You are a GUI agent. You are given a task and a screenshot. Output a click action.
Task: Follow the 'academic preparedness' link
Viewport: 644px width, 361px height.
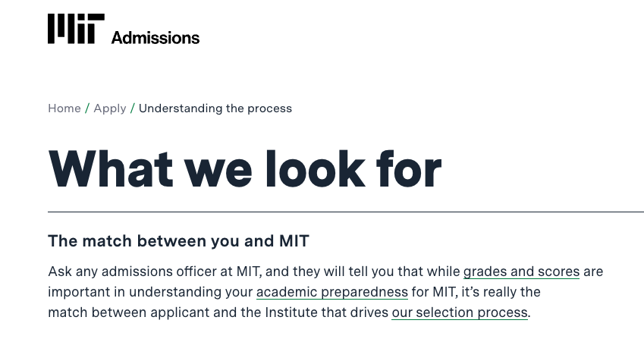pos(332,292)
